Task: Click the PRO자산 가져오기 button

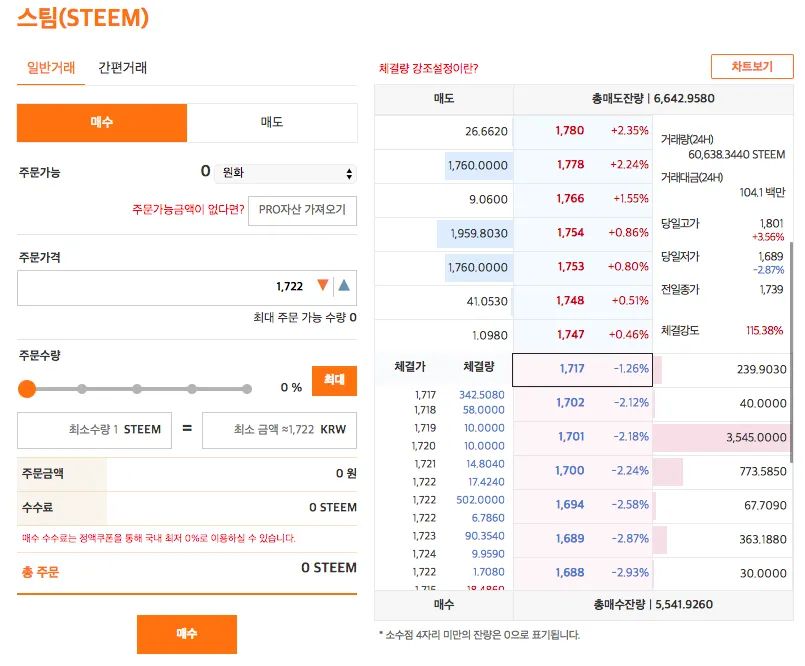Action: (x=302, y=210)
